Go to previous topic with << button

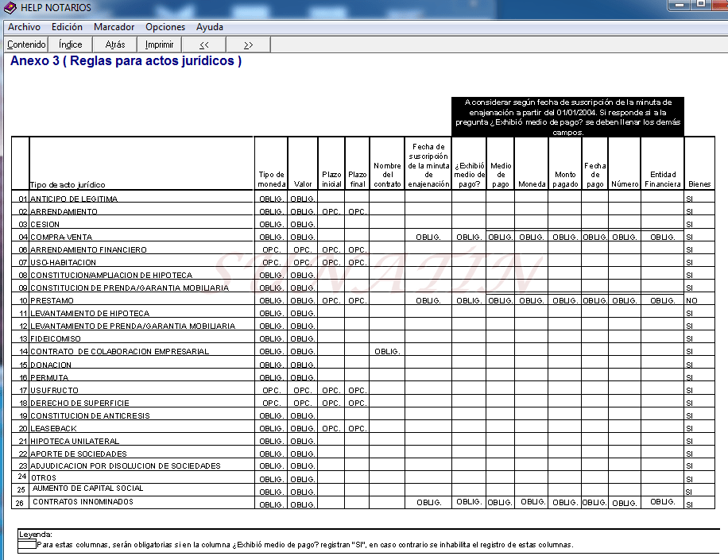point(204,44)
